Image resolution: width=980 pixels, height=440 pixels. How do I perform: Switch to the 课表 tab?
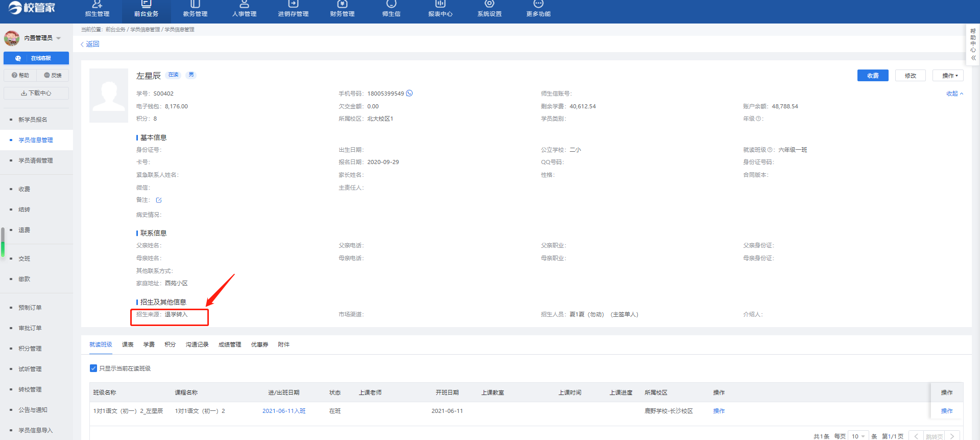pos(128,344)
